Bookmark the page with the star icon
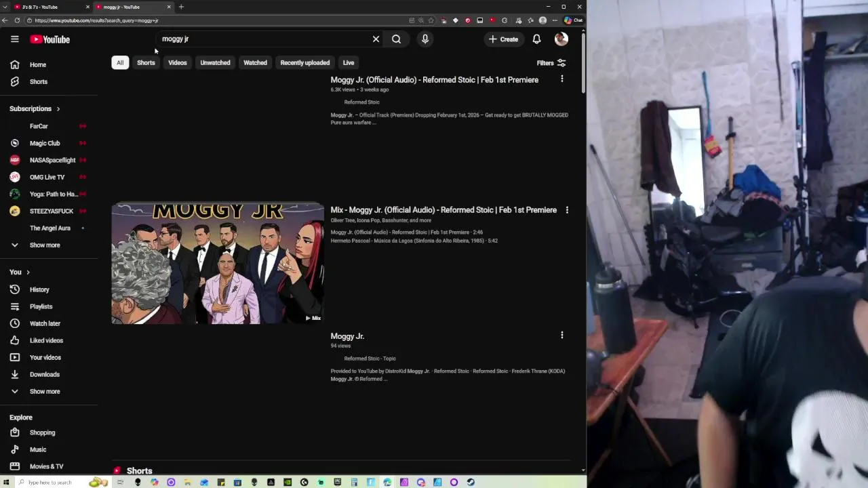Image resolution: width=868 pixels, height=488 pixels. tap(431, 20)
